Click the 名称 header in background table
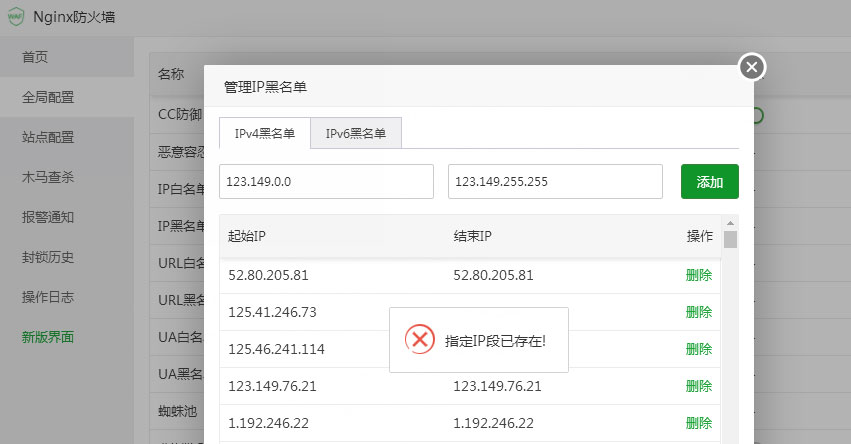Image resolution: width=851 pixels, height=444 pixels. pyautogui.click(x=171, y=74)
